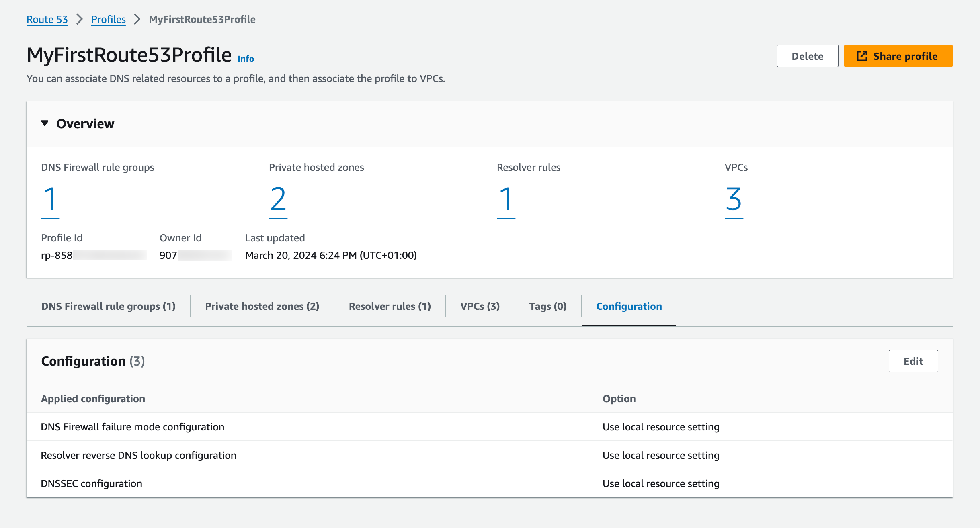
Task: Open the Tags (0) tab
Action: click(547, 306)
